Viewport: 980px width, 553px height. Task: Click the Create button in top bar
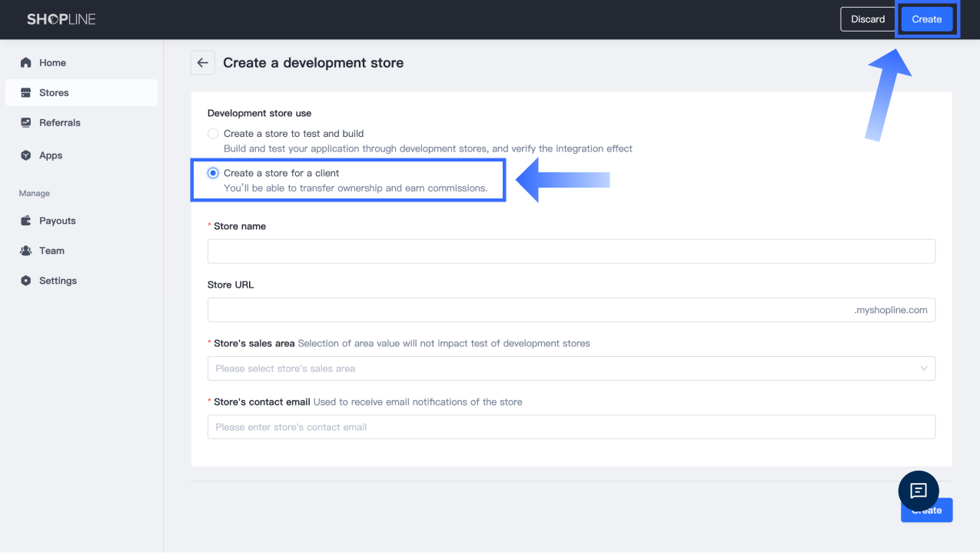tap(926, 19)
